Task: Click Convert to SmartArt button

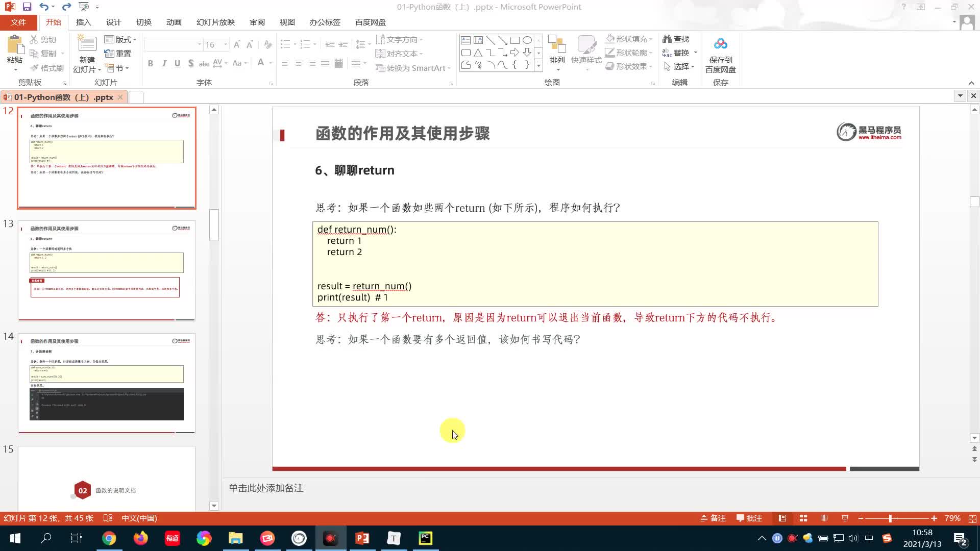Action: click(413, 68)
